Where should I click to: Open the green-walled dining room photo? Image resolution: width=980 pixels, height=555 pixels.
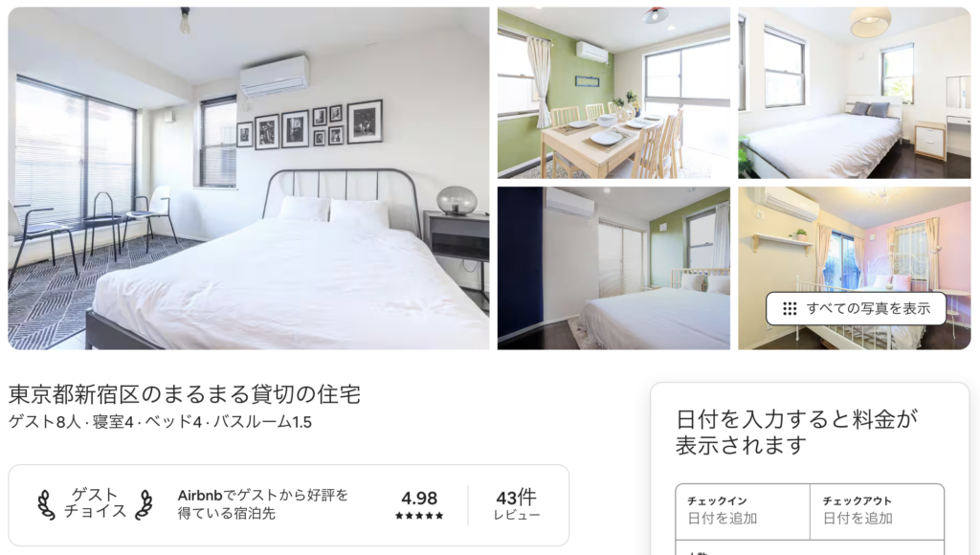pos(613,93)
